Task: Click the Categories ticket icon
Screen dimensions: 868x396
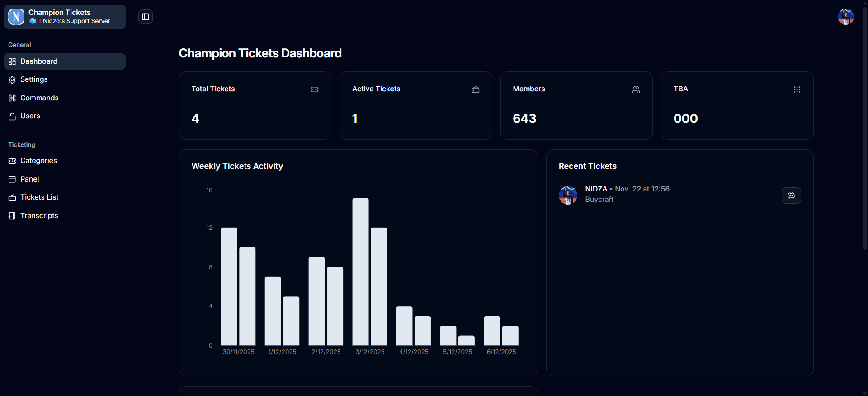Action: (x=12, y=161)
